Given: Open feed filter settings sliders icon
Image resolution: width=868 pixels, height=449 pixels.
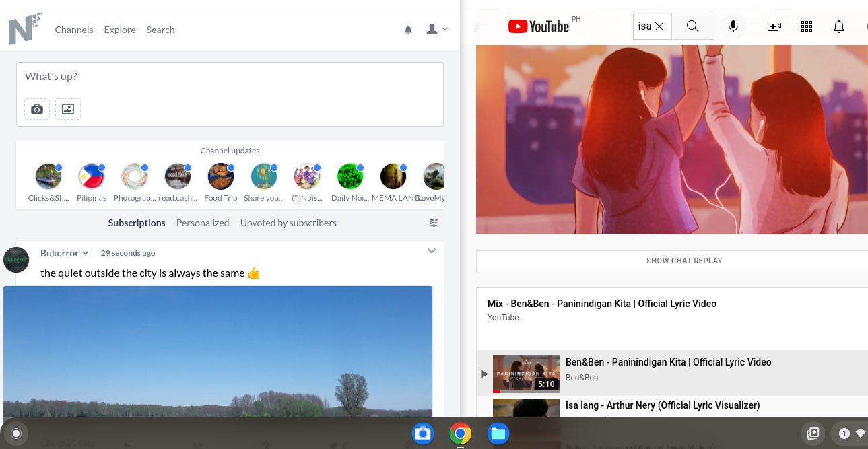Looking at the screenshot, I should tap(434, 223).
